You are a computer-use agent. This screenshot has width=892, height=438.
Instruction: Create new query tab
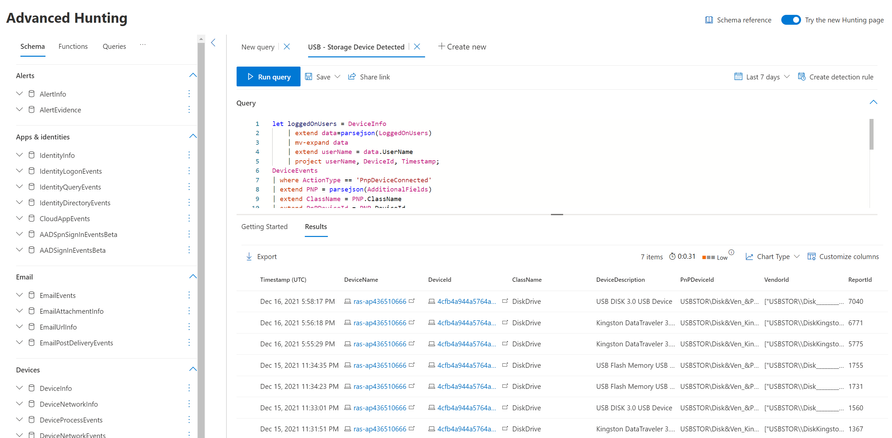[x=462, y=47]
